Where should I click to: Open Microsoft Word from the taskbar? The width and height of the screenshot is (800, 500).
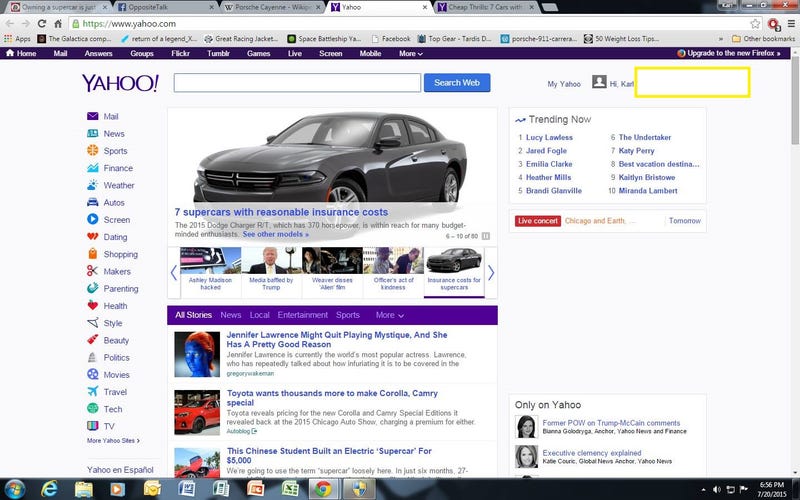[186, 489]
